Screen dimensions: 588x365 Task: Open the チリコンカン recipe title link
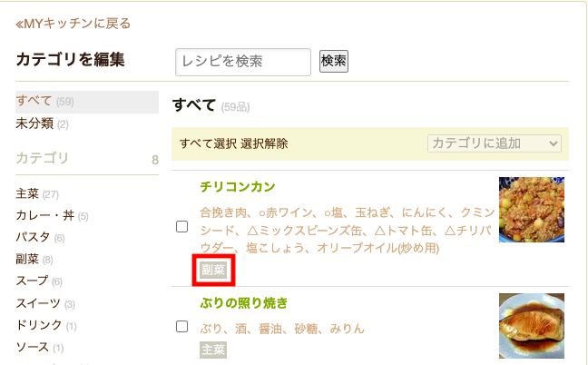coord(238,186)
